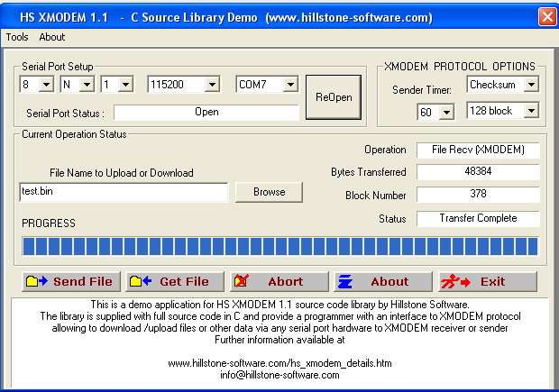Open the COM7 port dropdown
Screen dimensions: 559x392
[x=291, y=85]
